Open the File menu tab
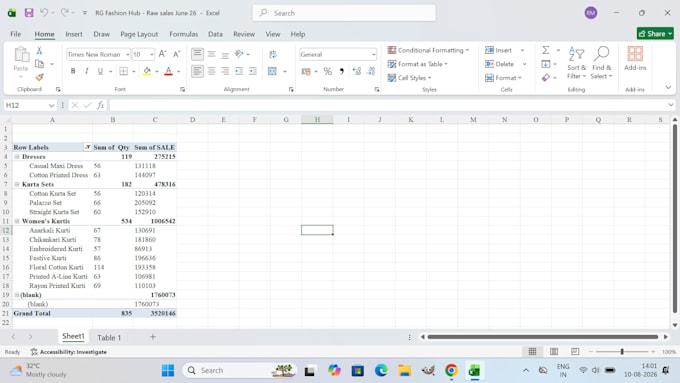This screenshot has width=680, height=383. pos(16,34)
